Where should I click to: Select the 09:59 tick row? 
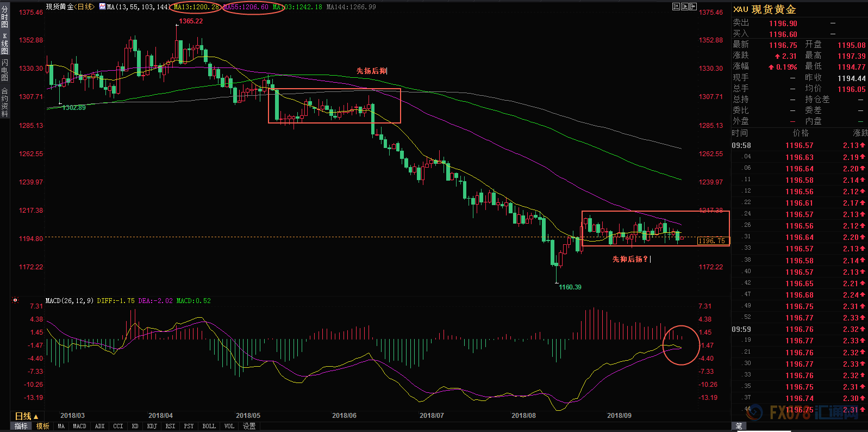point(799,329)
